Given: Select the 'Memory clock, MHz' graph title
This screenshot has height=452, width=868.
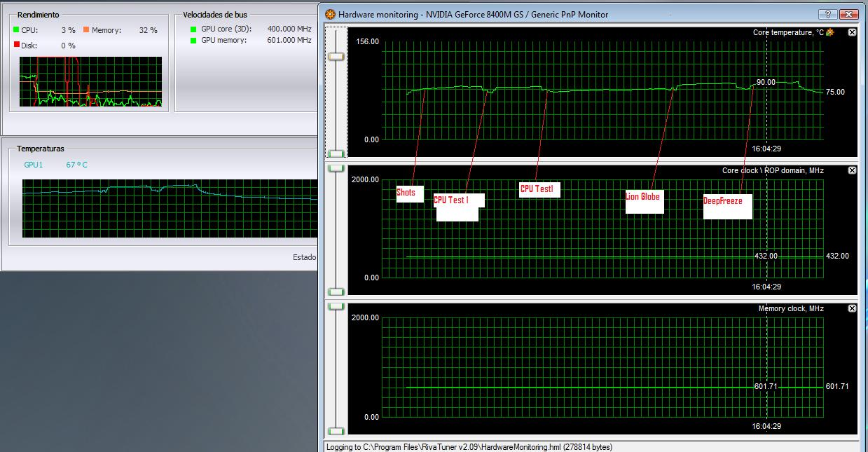Looking at the screenshot, I should pos(791,308).
